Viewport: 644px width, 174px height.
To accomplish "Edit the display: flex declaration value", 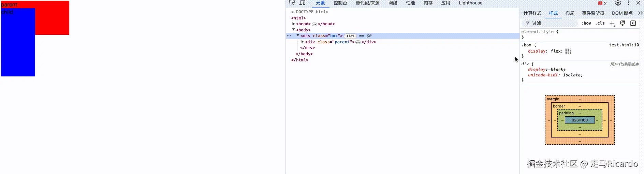I will tap(555, 51).
